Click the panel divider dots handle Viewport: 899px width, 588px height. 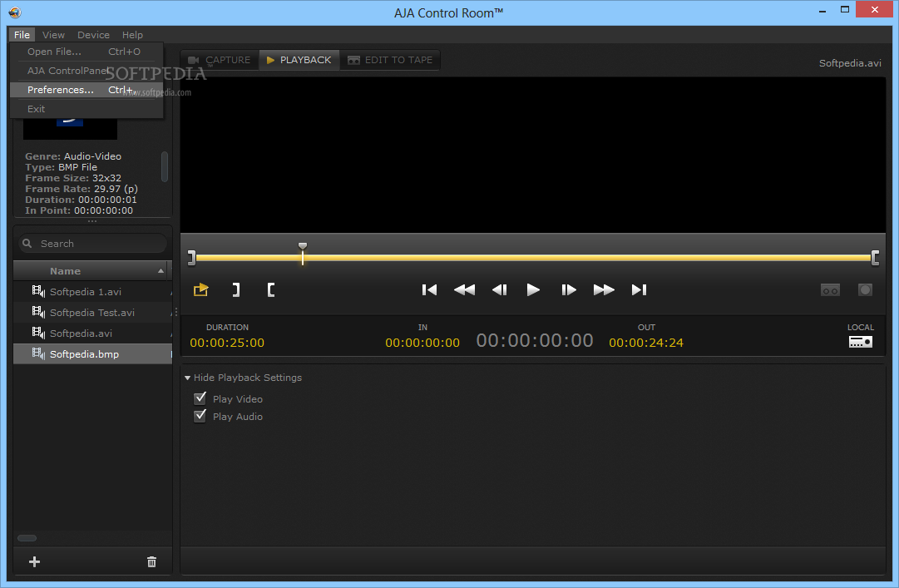point(92,221)
